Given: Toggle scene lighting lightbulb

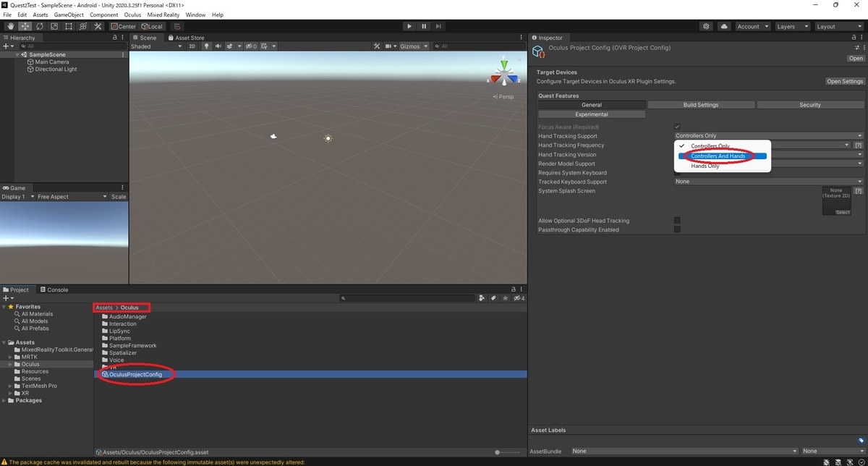Looking at the screenshot, I should (x=206, y=46).
